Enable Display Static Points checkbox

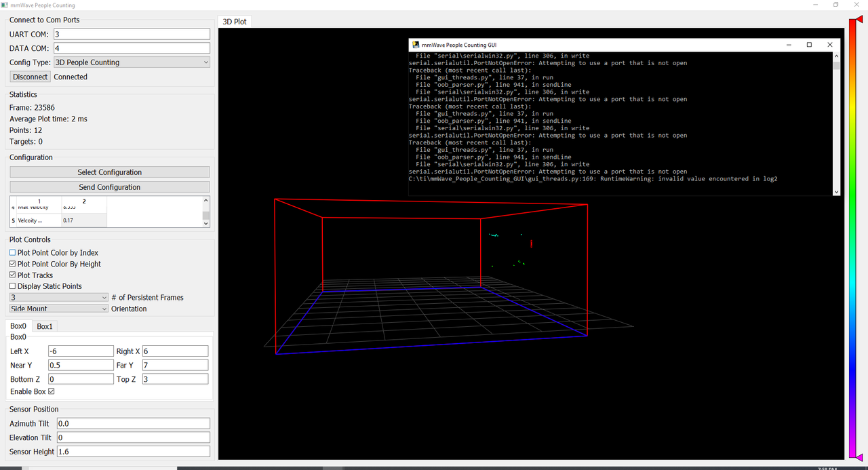click(12, 286)
